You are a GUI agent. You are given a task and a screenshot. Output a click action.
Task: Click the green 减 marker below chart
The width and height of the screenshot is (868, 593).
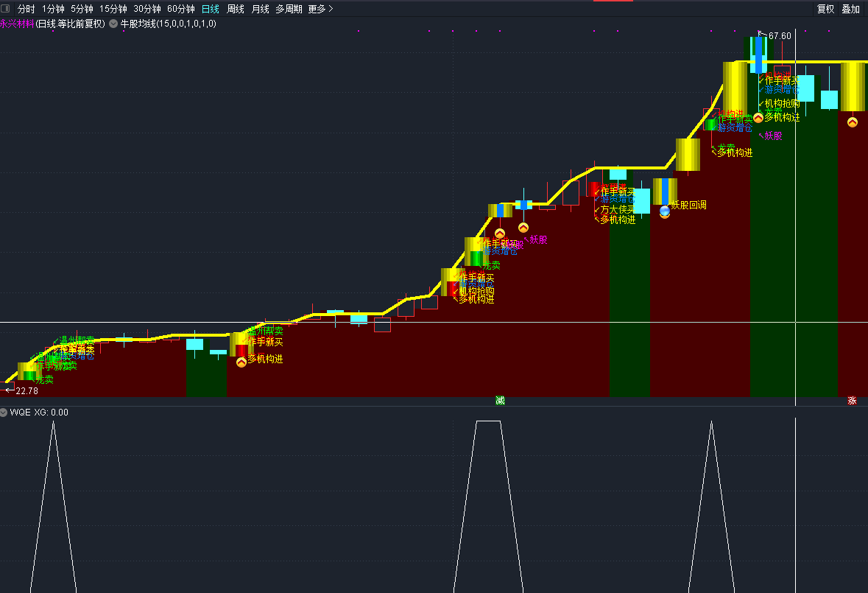(500, 400)
